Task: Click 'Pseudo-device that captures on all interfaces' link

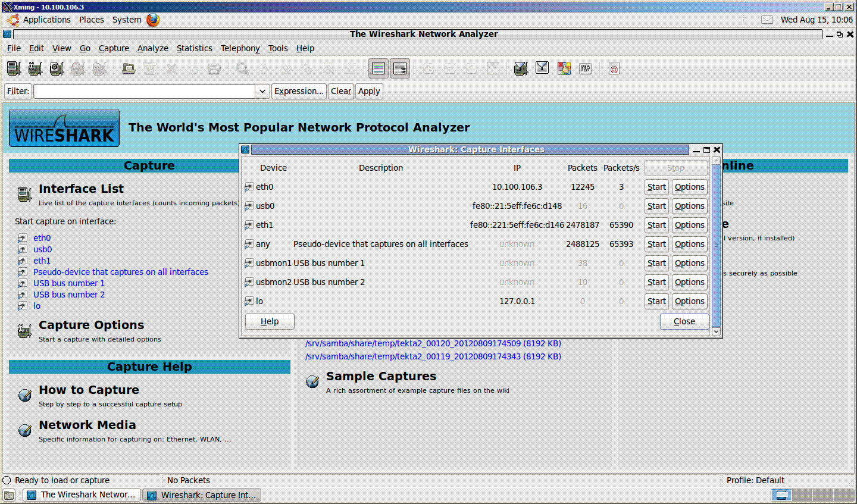Action: (121, 272)
